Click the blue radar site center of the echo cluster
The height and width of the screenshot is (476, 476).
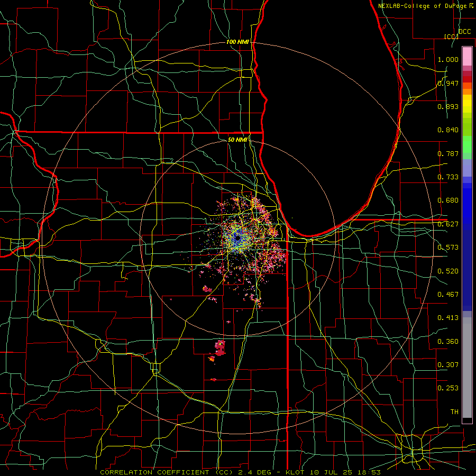pyautogui.click(x=237, y=239)
